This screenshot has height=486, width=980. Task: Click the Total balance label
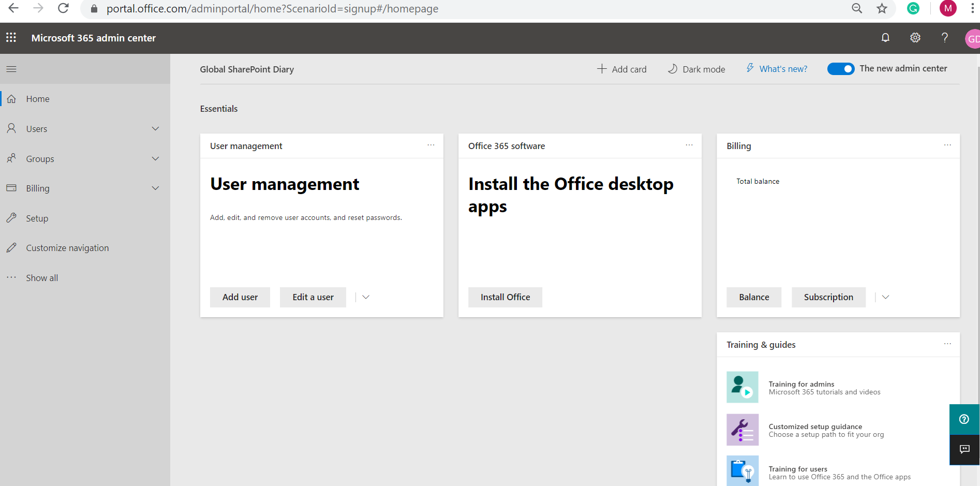click(758, 181)
